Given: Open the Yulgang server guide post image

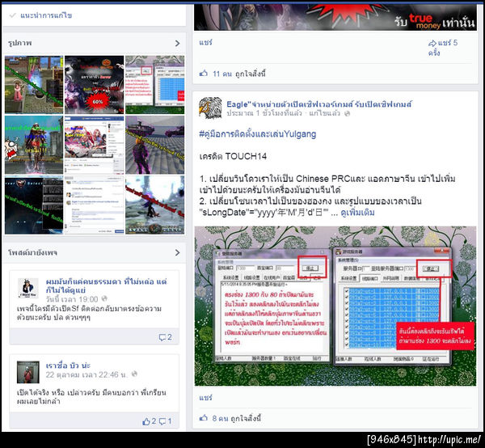Looking at the screenshot, I should pyautogui.click(x=335, y=306).
